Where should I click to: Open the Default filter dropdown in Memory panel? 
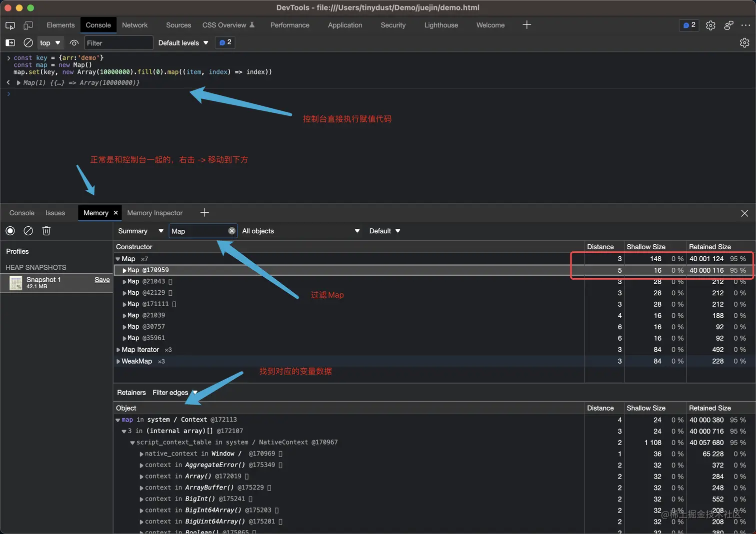tap(384, 231)
